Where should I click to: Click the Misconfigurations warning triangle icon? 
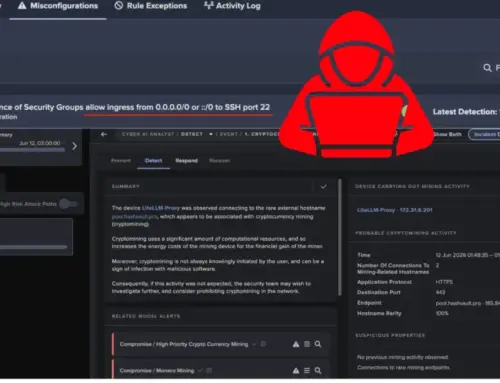[x=22, y=6]
